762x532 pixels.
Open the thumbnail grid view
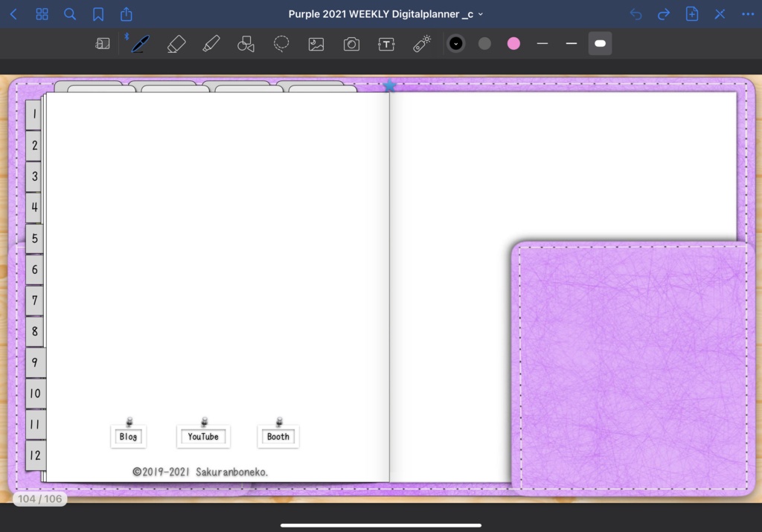42,14
